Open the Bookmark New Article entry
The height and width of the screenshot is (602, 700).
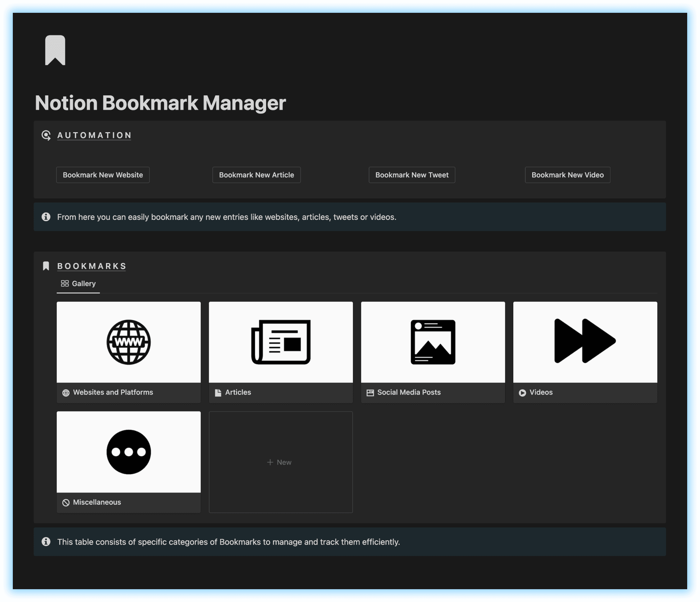pos(256,175)
